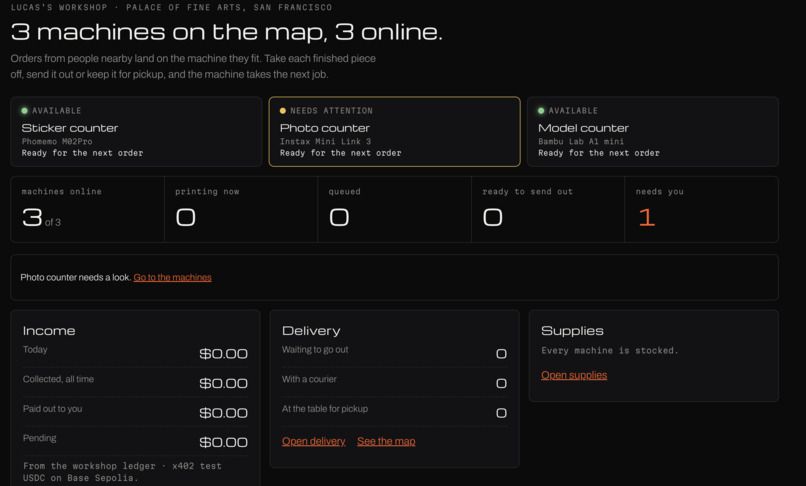Click 'AVAILABLE' label on Model counter

[x=573, y=111]
